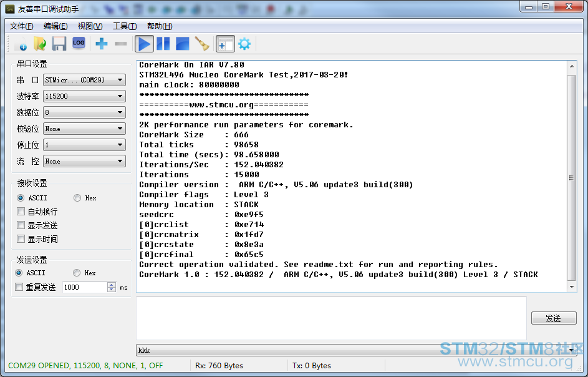Click the LOG toolbar icon

[x=79, y=43]
